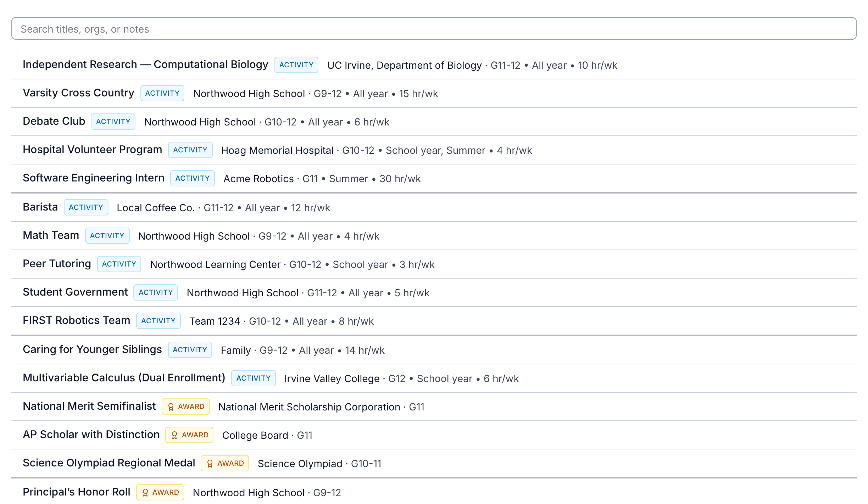Click the ACTIVITY badge on Multivariable Calculus row
This screenshot has height=504, width=868.
pos(254,378)
